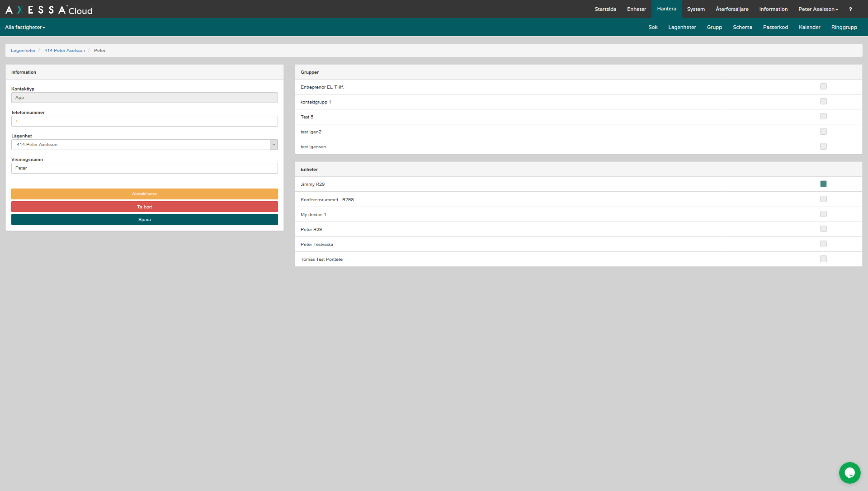The height and width of the screenshot is (491, 868).
Task: Click the help question mark icon
Action: click(850, 9)
